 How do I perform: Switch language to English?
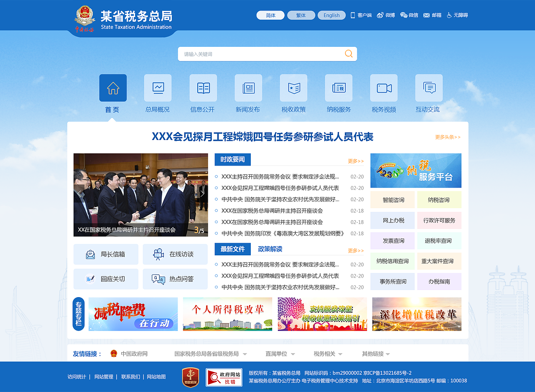tap(331, 15)
